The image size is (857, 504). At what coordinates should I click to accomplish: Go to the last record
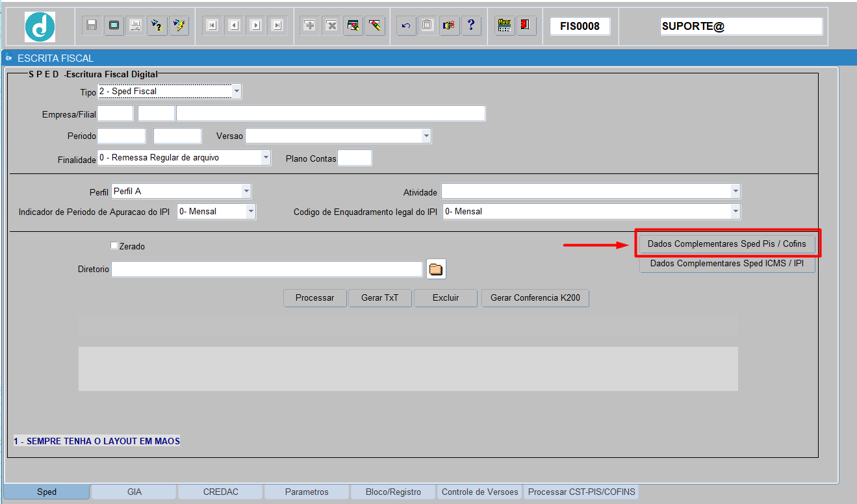coord(277,26)
